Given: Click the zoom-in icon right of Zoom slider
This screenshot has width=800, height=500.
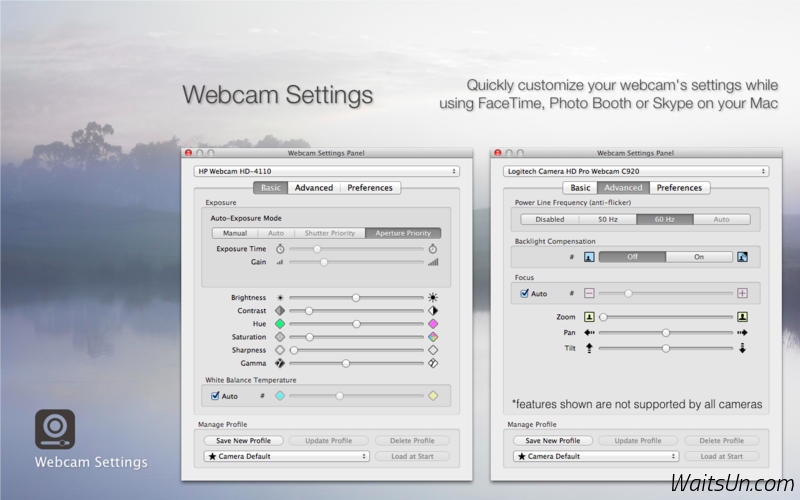Looking at the screenshot, I should [742, 317].
